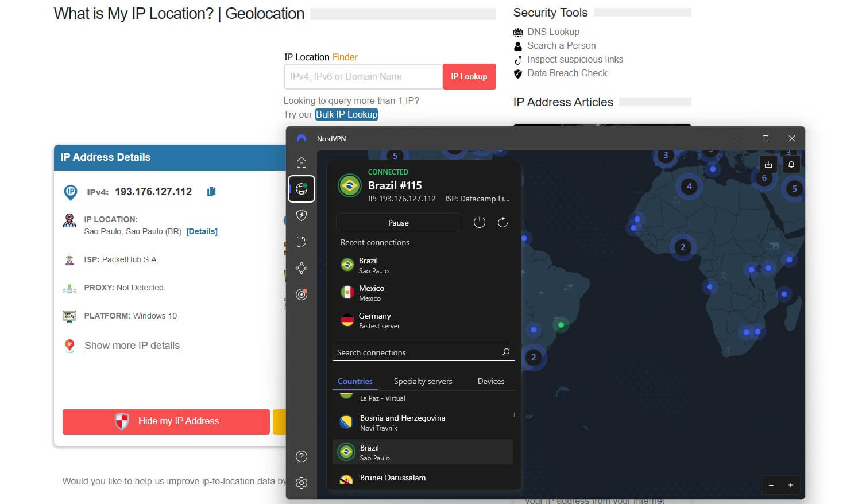Open the download icon on the NordVPN map
The height and width of the screenshot is (504, 862).
click(768, 164)
